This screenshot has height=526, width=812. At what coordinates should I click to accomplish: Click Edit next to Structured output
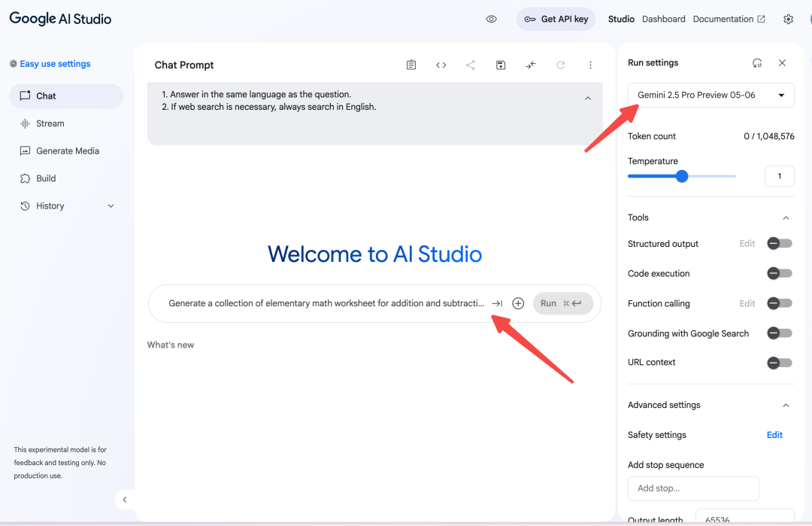click(747, 243)
